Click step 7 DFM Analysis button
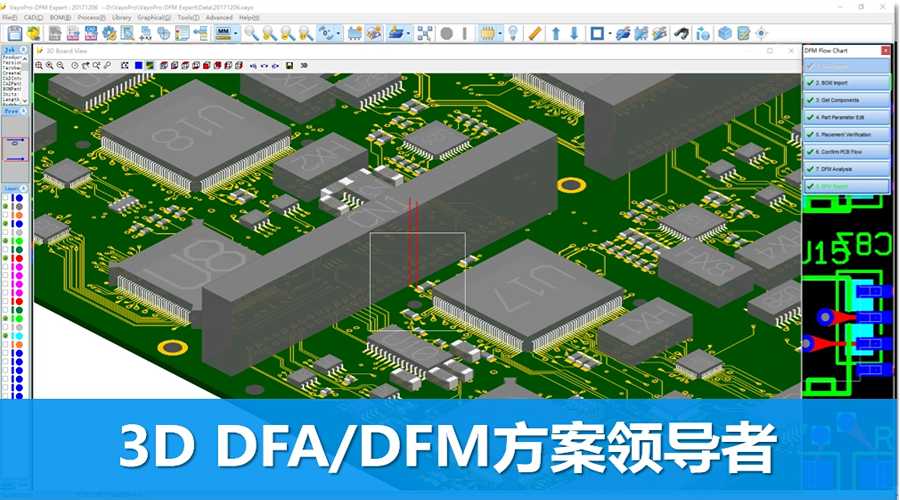The image size is (900, 500). pos(847,169)
